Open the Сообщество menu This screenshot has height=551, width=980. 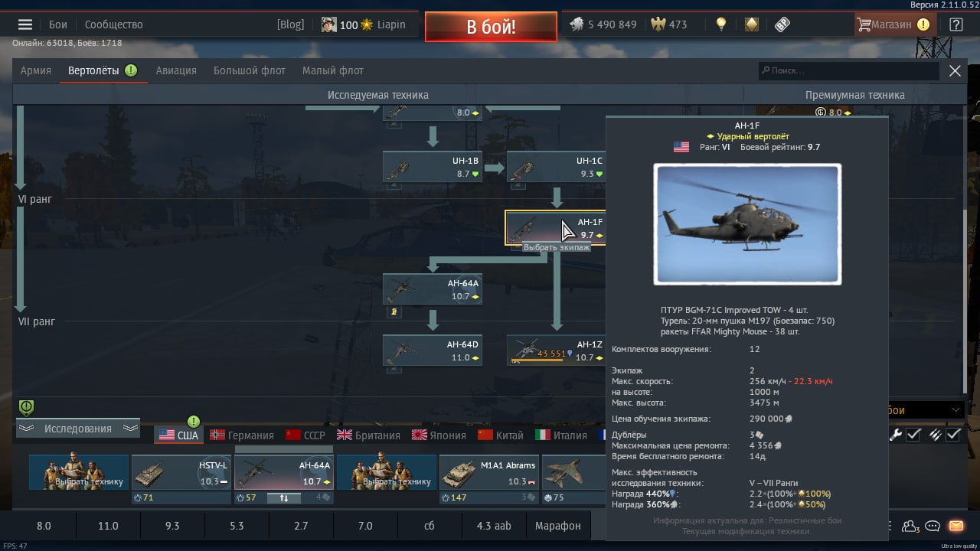(x=113, y=24)
